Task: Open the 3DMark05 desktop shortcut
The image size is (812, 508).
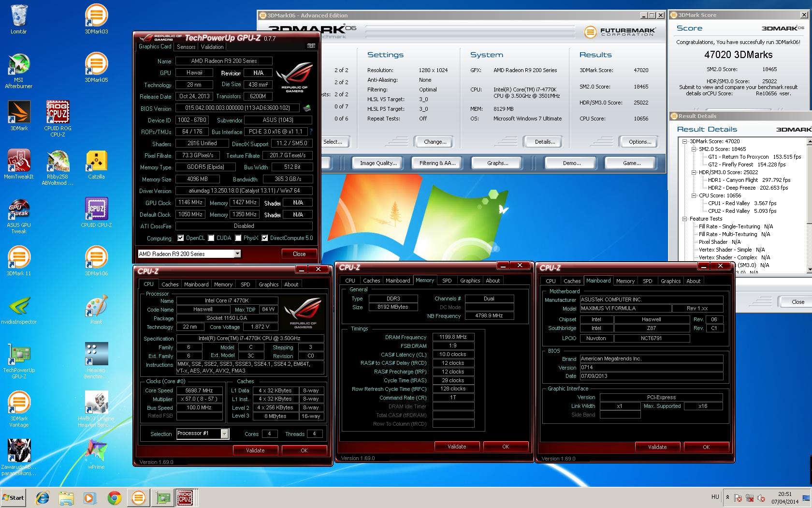Action: point(96,68)
